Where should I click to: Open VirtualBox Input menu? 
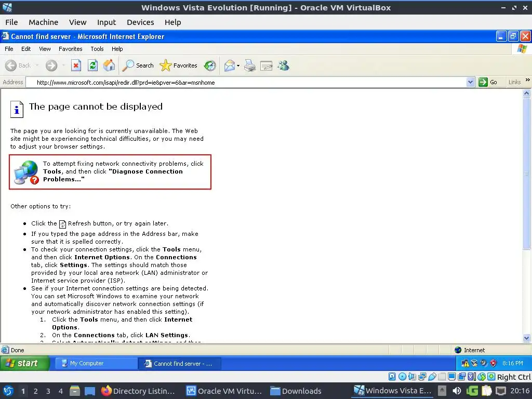tap(107, 22)
